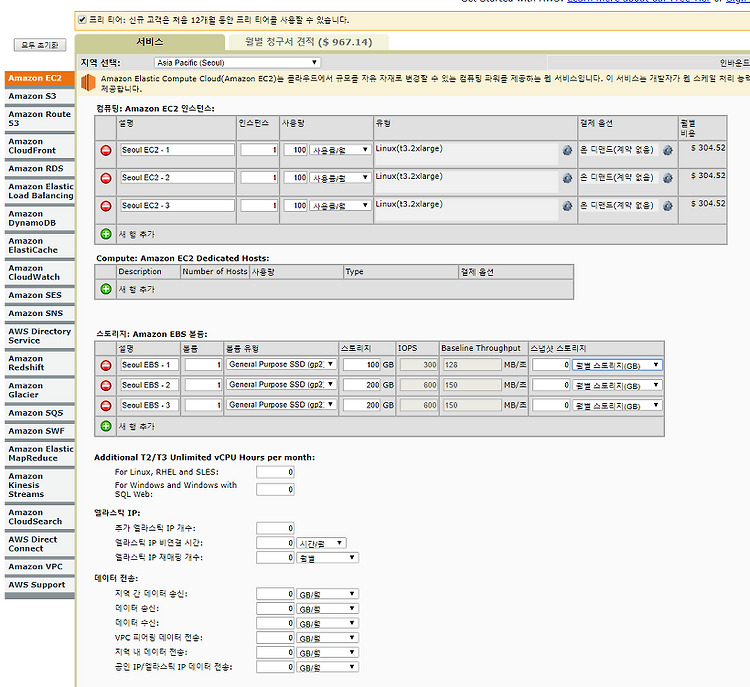This screenshot has height=687, width=750.
Task: Toggle the free tier checkbox
Action: tap(82, 20)
